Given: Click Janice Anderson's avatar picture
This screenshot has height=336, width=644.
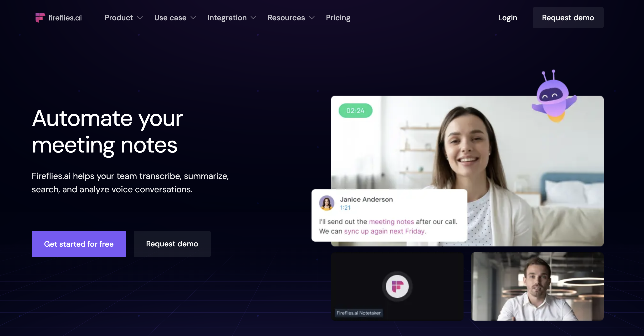Looking at the screenshot, I should [327, 203].
